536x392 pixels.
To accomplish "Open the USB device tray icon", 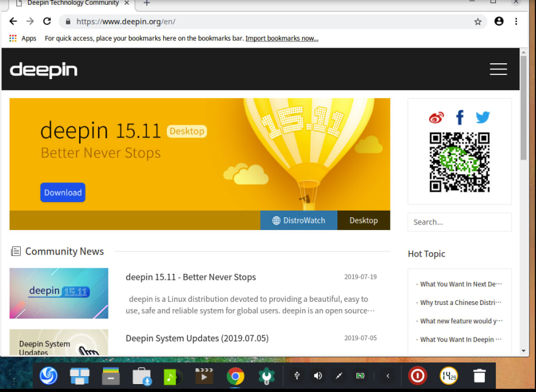I will (297, 376).
